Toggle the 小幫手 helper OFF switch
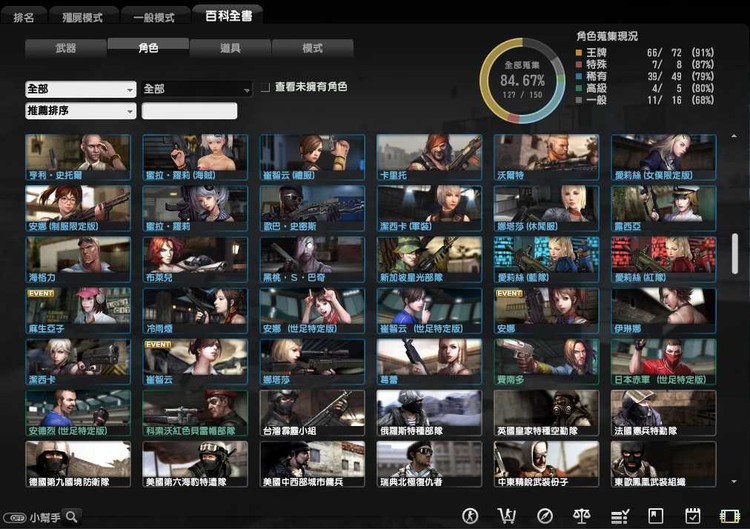750x529 pixels. click(15, 518)
